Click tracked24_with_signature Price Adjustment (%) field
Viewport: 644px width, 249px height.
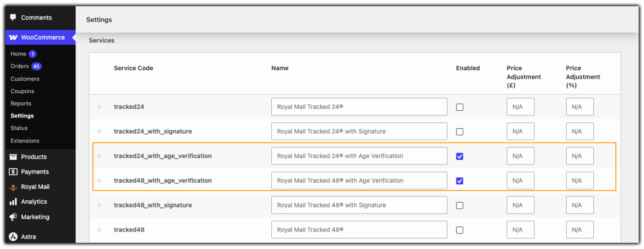tap(580, 131)
